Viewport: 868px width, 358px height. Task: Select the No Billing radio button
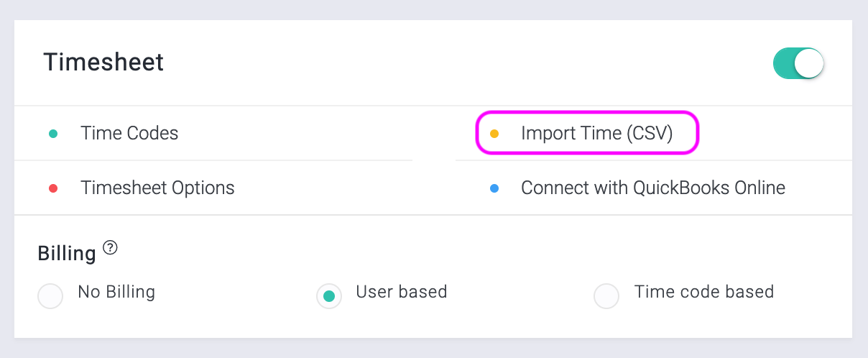coord(50,296)
